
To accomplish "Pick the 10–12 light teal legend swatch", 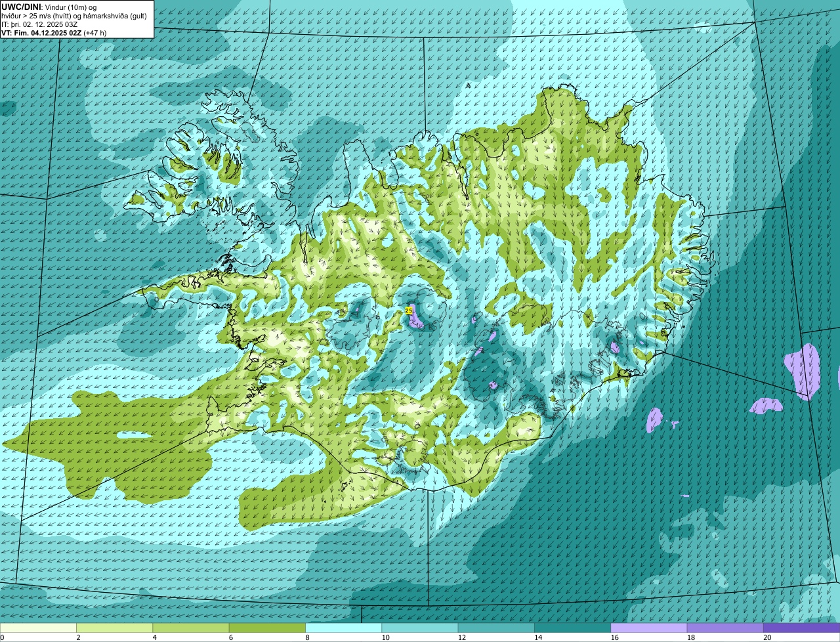I will coord(420,628).
